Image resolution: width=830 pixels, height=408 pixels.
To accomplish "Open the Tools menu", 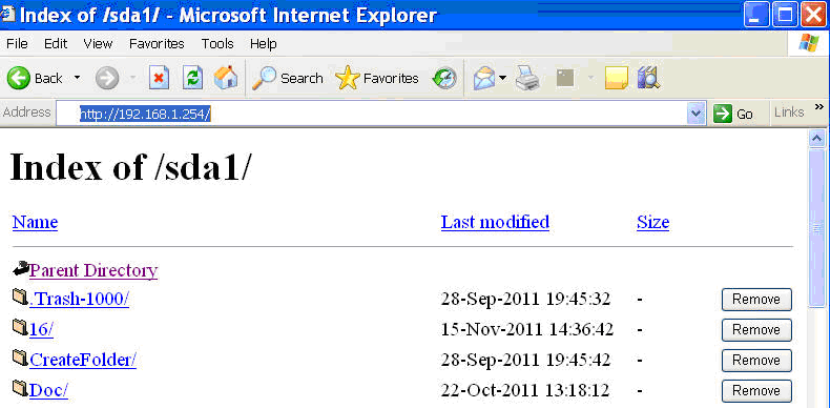I will click(x=217, y=44).
